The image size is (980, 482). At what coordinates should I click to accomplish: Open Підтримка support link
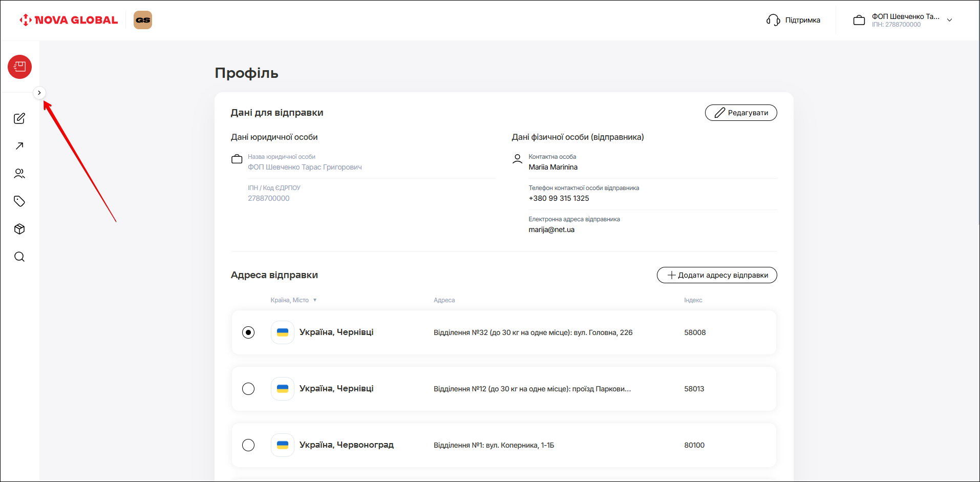coord(794,20)
